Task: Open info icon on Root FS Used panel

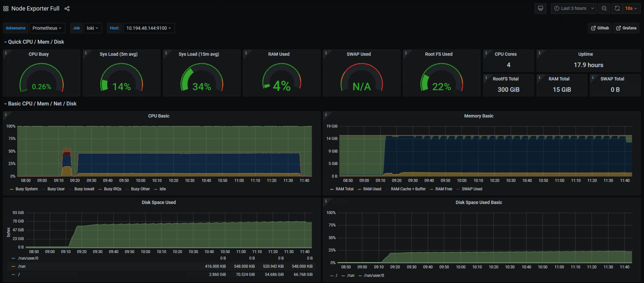Action: (x=406, y=53)
